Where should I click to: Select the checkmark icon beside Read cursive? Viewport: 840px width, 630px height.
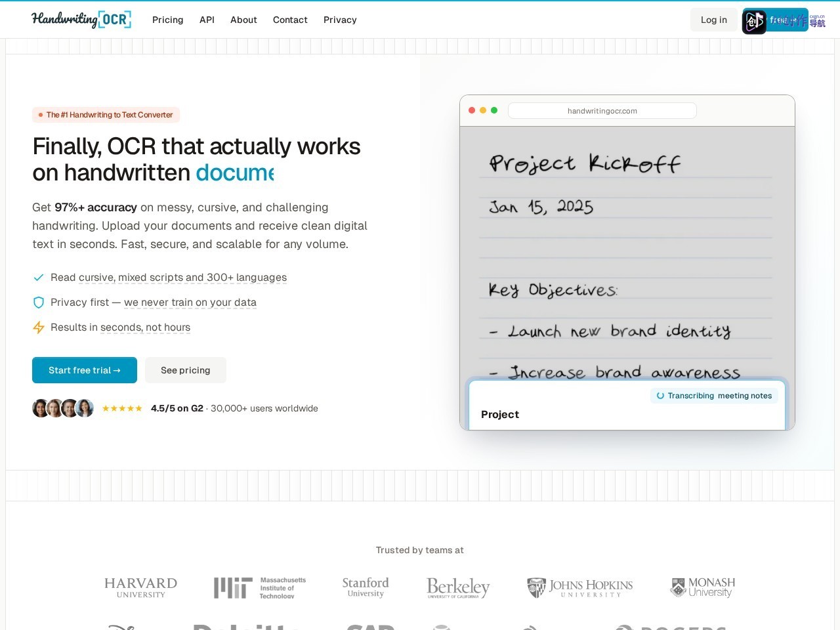click(39, 278)
